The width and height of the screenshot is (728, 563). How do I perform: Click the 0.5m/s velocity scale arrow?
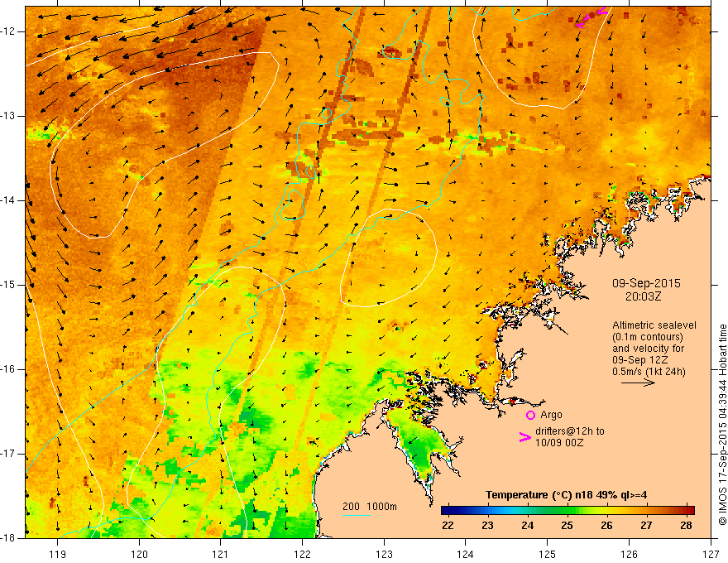click(638, 383)
